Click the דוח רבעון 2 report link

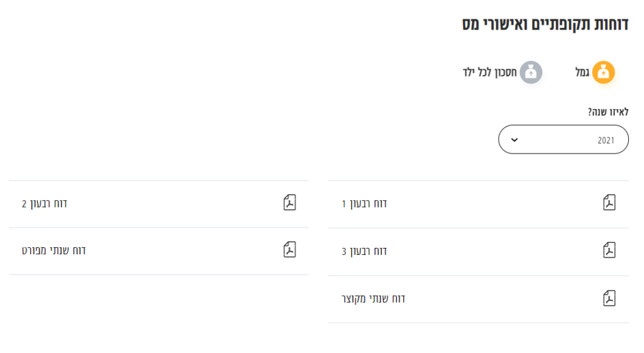click(x=45, y=204)
